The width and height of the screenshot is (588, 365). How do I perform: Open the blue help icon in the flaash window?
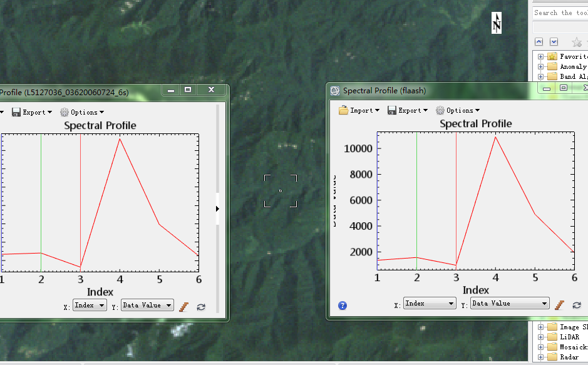[343, 306]
